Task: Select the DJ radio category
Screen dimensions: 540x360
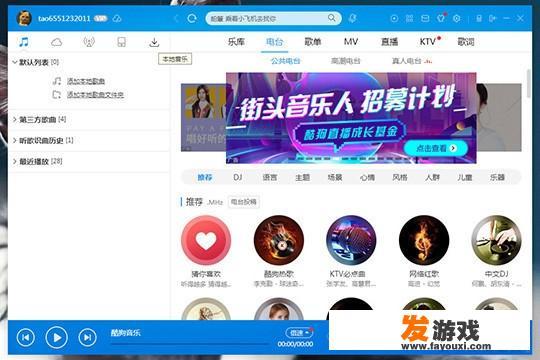Action: click(238, 177)
